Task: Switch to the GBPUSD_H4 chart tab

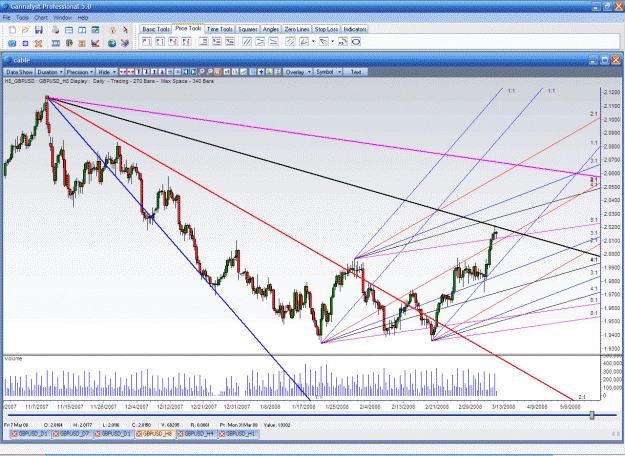Action: [x=196, y=434]
